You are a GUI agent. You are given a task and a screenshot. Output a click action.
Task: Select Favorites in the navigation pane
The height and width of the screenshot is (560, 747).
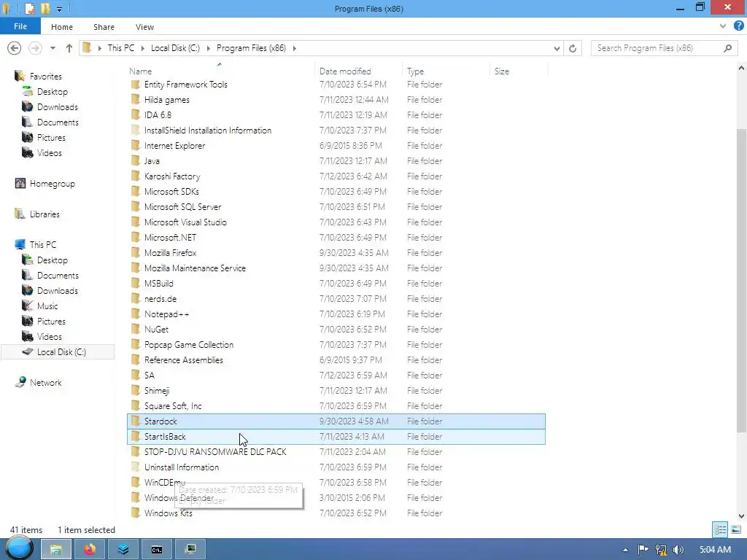click(46, 76)
